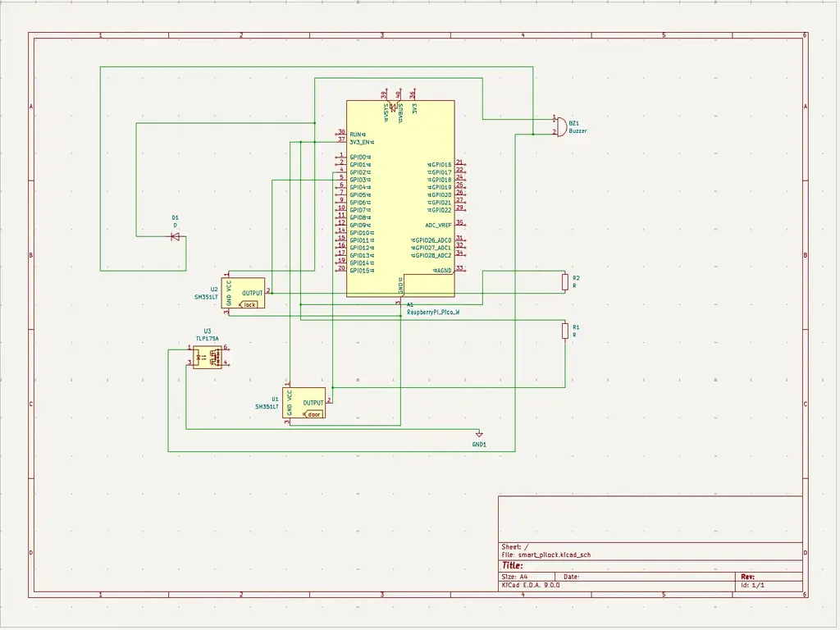Click the 'A1' reference text
The image size is (840, 630).
pos(410,305)
